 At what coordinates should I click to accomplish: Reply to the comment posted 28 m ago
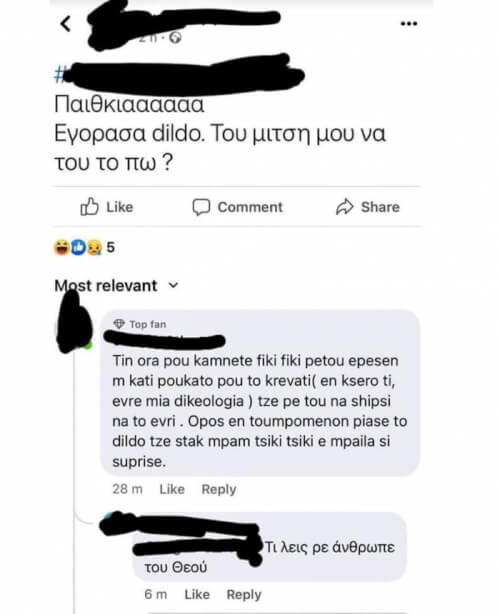(x=219, y=489)
